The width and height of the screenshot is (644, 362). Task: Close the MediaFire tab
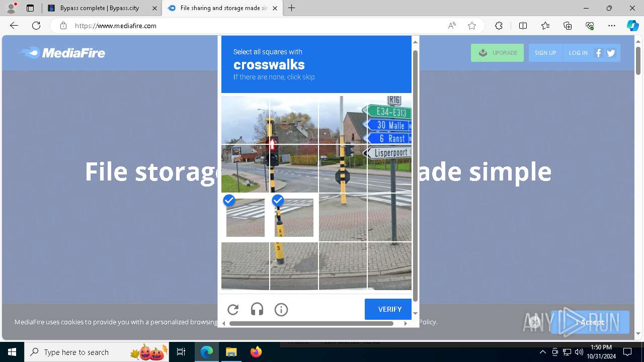coord(275,8)
